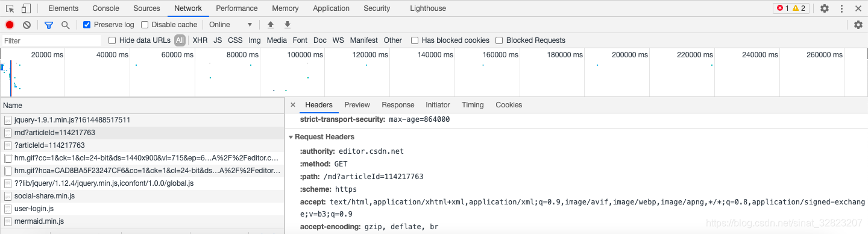
Task: Switch to the Console tab
Action: (x=105, y=8)
